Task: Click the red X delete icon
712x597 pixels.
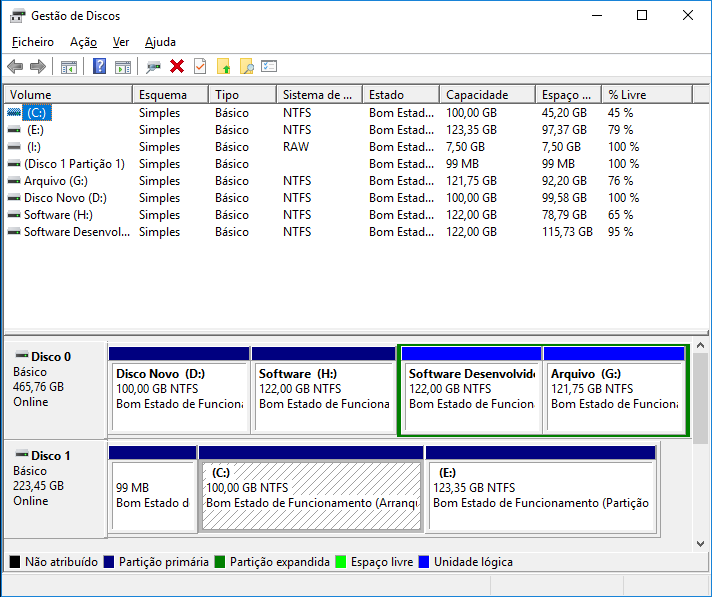Action: (x=177, y=67)
